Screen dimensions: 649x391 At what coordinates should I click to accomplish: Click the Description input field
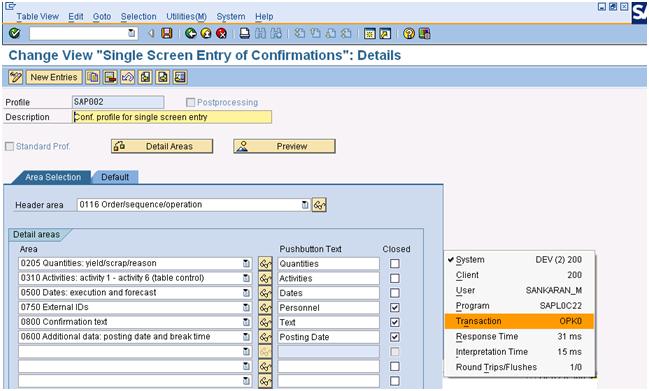[172, 117]
